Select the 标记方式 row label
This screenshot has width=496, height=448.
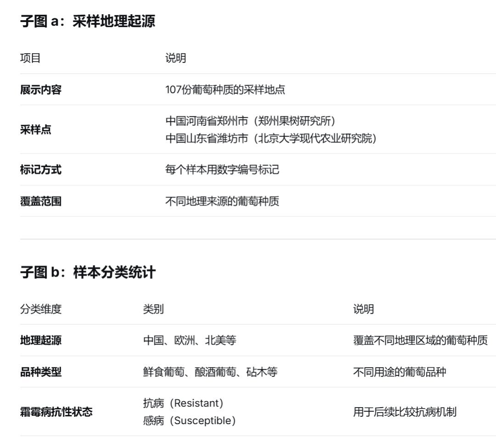click(41, 170)
